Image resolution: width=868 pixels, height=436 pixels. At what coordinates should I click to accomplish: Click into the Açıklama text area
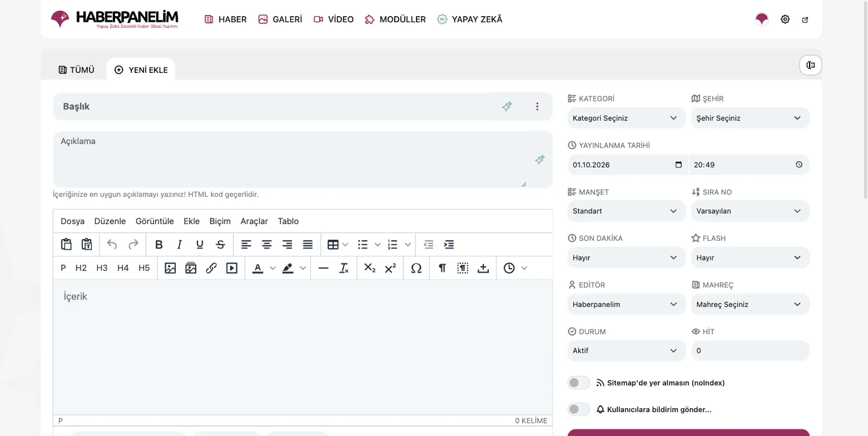pyautogui.click(x=290, y=159)
